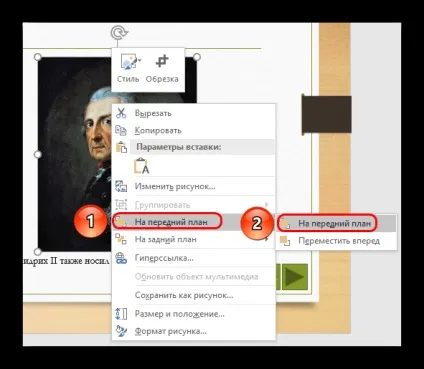Screen dimensions: 424x369
Task: Select На задний план menu entry
Action: point(193,239)
